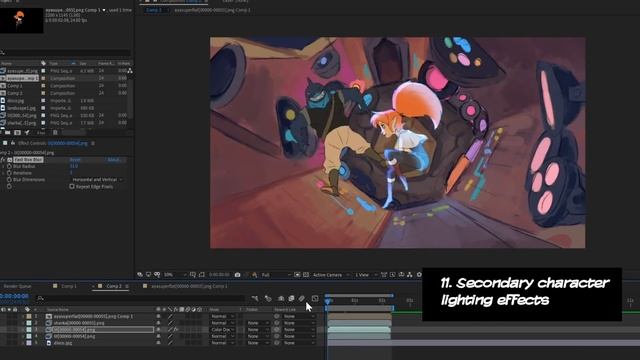Switch to the Render Queue tab
Image resolution: width=640 pixels, height=360 pixels.
point(17,286)
